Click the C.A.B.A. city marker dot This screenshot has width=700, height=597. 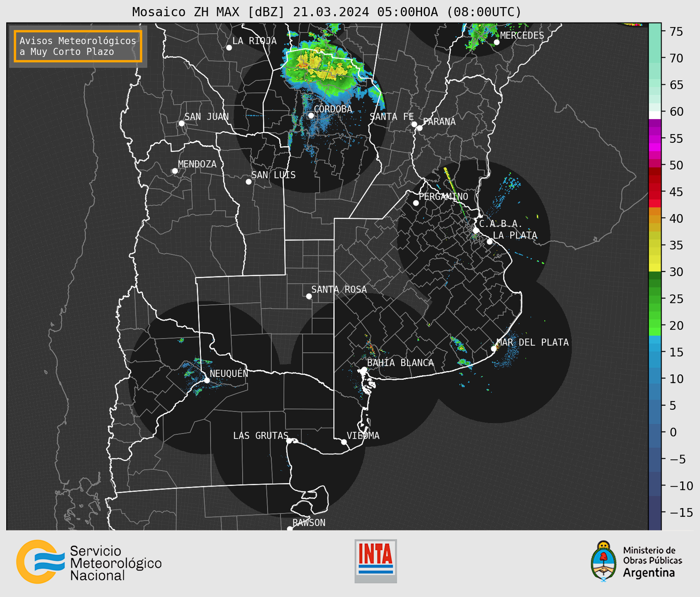tap(476, 230)
